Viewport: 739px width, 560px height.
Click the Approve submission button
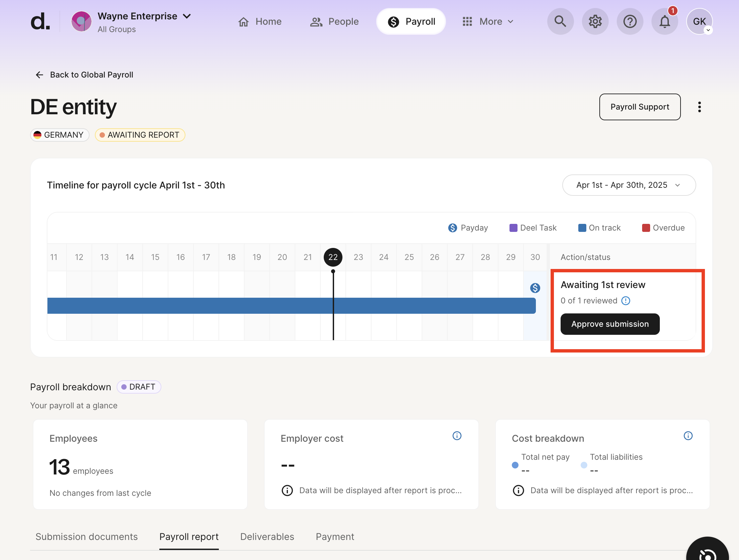click(x=610, y=324)
